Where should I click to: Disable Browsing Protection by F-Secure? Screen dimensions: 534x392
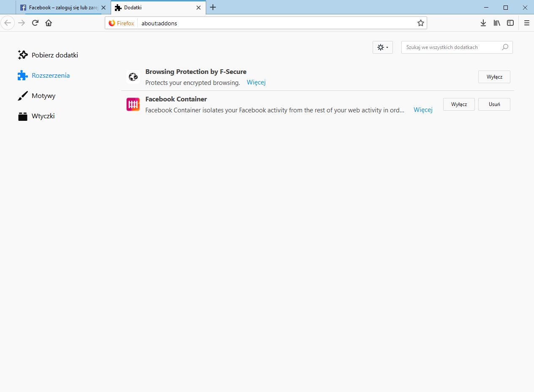click(x=494, y=77)
